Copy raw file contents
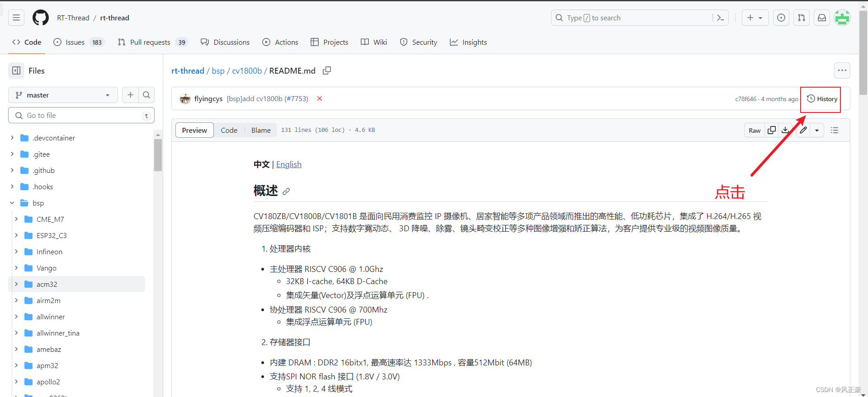 click(x=772, y=130)
